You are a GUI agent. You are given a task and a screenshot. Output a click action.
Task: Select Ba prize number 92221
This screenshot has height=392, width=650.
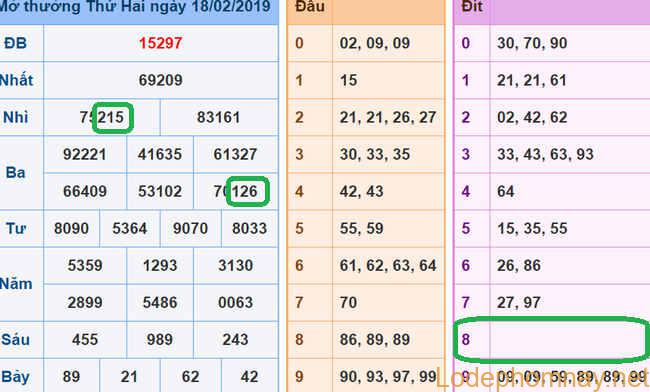(85, 154)
